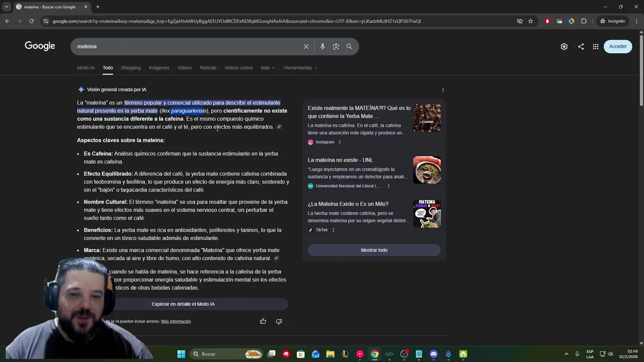Open Discord from the taskbar
Image resolution: width=644 pixels, height=362 pixels.
434,354
